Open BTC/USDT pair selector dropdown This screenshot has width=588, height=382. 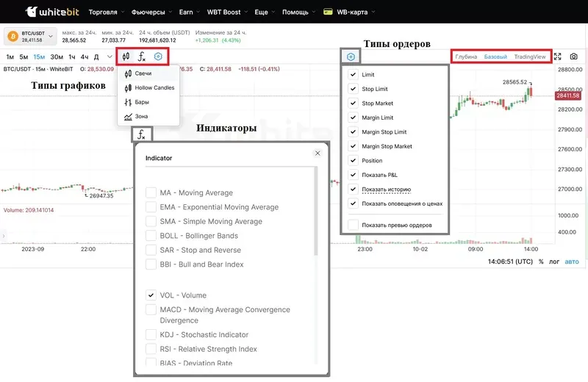(x=31, y=36)
